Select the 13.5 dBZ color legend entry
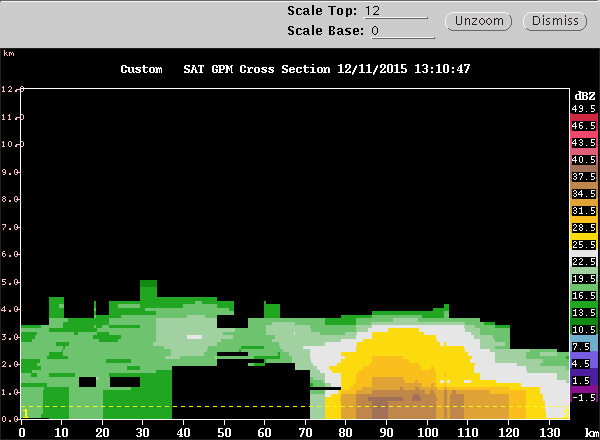 pos(584,313)
